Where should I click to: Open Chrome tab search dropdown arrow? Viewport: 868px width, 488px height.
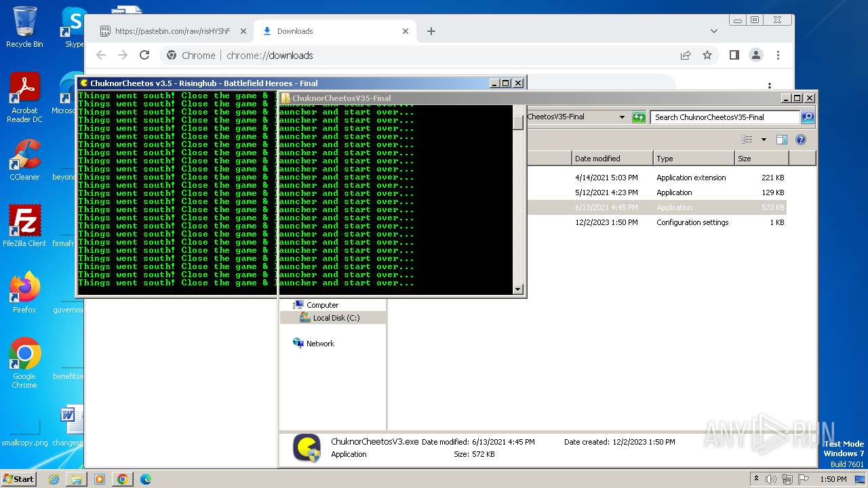coord(713,31)
